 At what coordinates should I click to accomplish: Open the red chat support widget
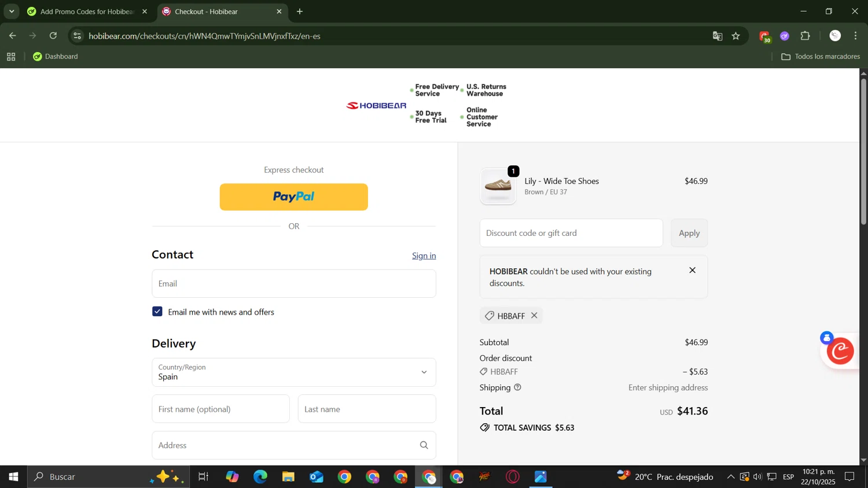coord(840,351)
